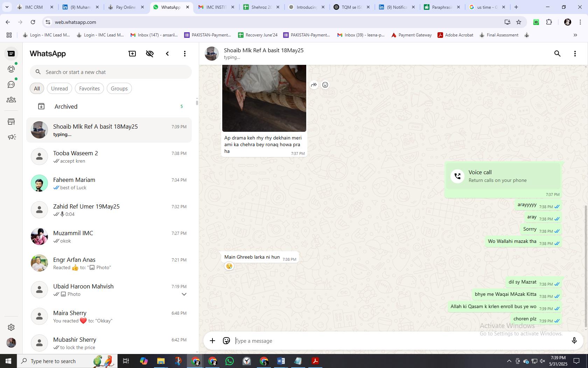
Task: Switch to Paraphrasing browser tab
Action: click(x=442, y=7)
